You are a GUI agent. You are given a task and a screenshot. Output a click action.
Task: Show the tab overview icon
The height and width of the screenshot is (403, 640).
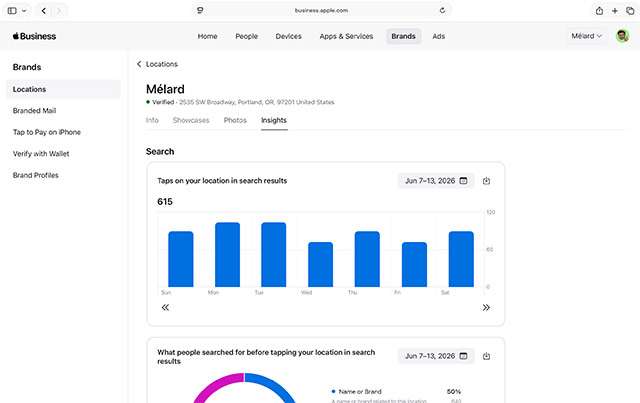(630, 11)
